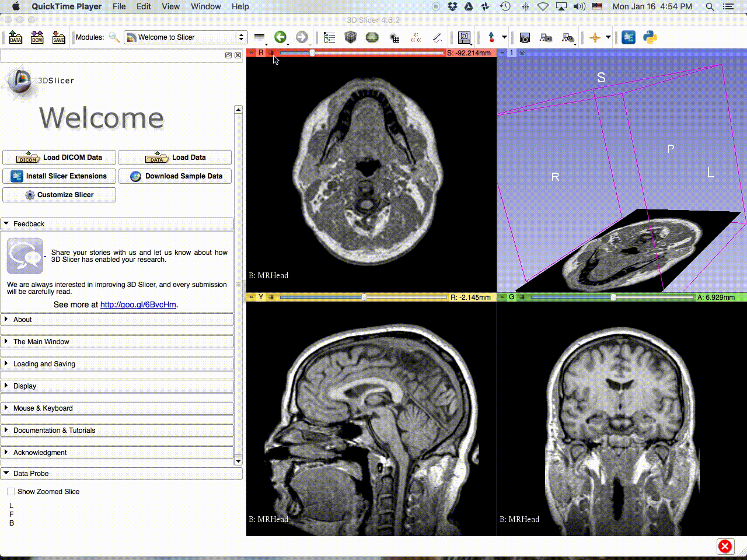Open the Window menu

pyautogui.click(x=205, y=6)
